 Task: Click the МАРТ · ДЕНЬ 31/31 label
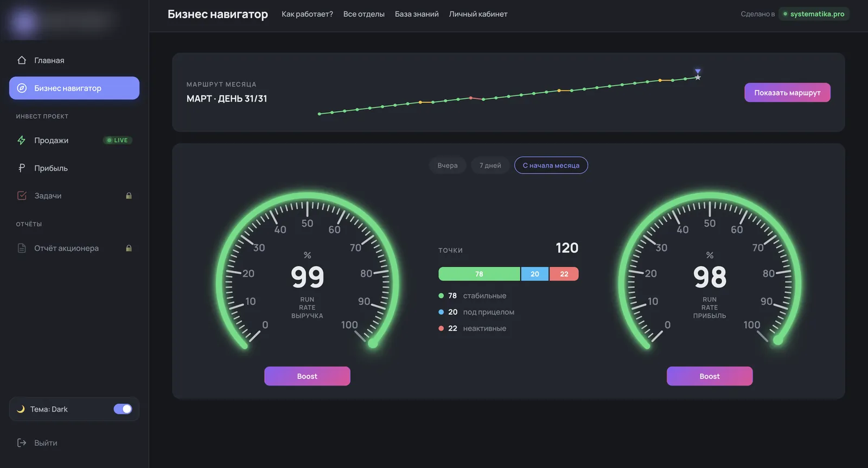coord(227,99)
